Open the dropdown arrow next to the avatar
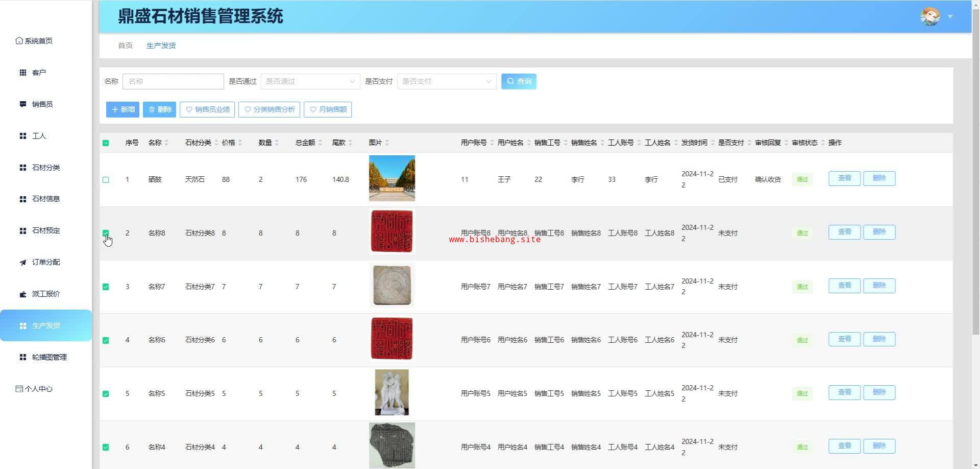 click(x=950, y=17)
